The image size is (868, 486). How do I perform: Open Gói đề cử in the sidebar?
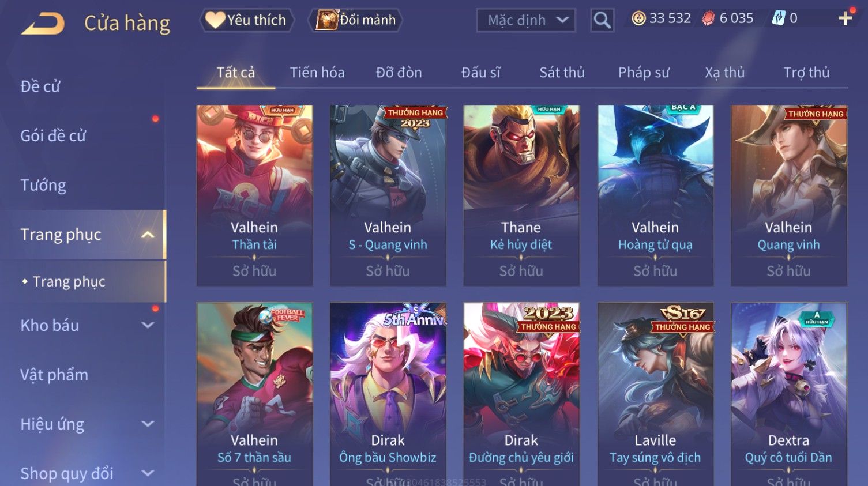tap(53, 135)
